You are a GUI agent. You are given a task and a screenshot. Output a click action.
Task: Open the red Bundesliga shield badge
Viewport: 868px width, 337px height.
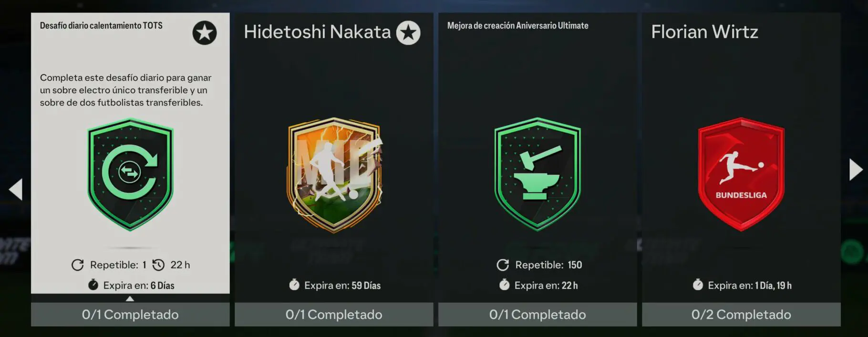[741, 175]
